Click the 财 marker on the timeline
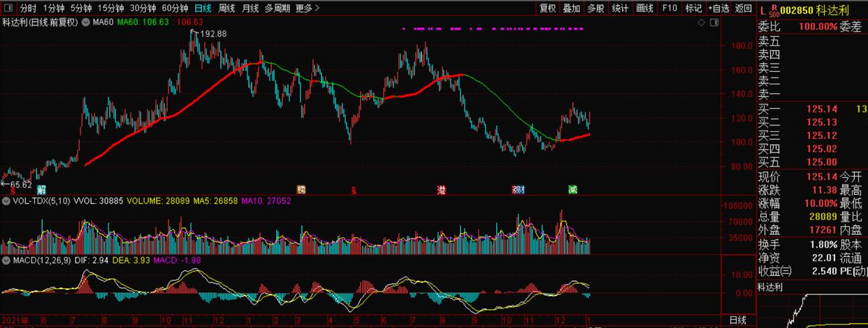Viewport: 868px width, 328px height. [521, 190]
